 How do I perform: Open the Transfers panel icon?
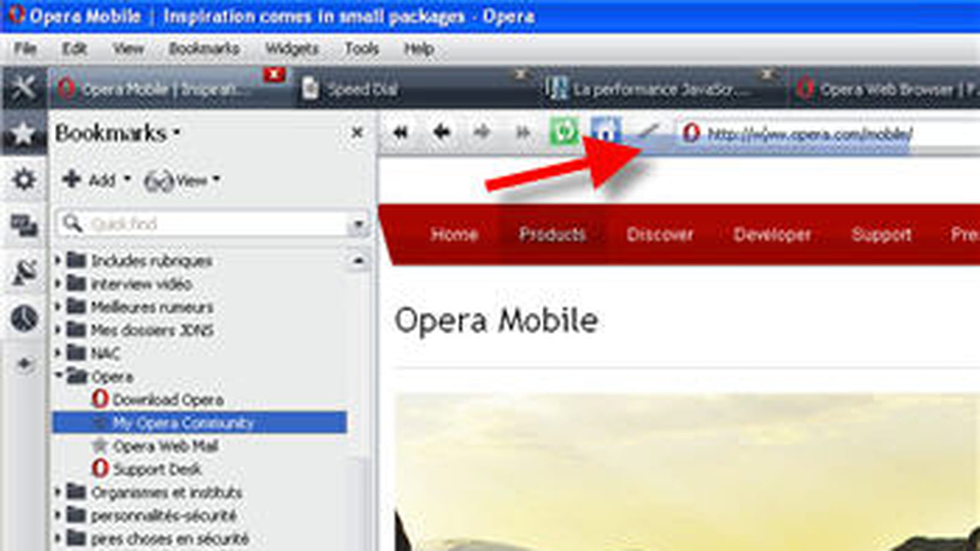[23, 273]
